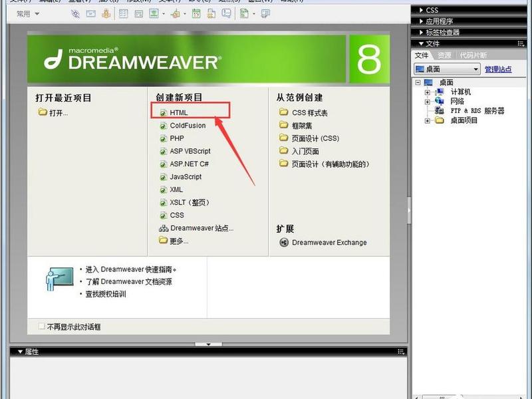Expand the 应用程序 panel group
Image resolution: width=532 pixels, height=399 pixels.
421,21
